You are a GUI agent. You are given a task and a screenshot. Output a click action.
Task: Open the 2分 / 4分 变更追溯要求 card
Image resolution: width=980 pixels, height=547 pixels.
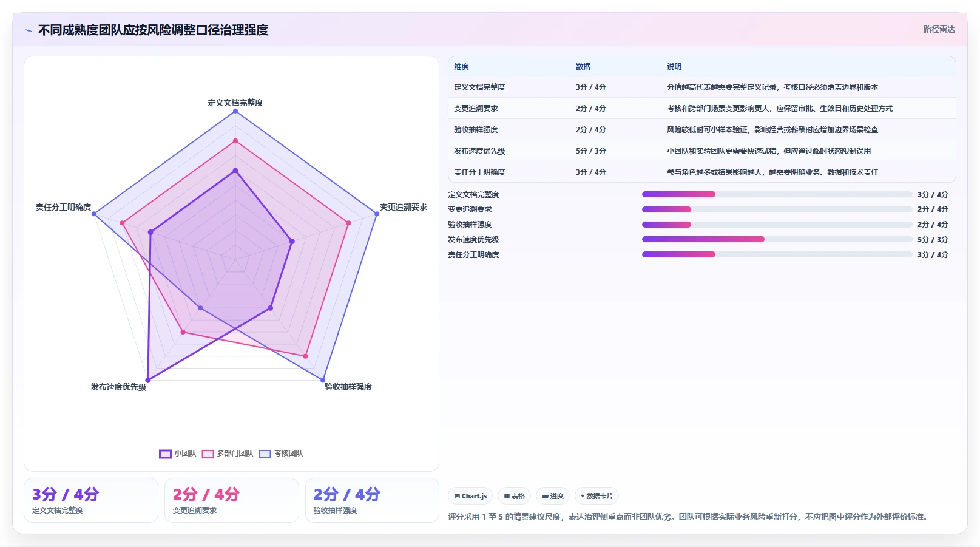(x=232, y=500)
